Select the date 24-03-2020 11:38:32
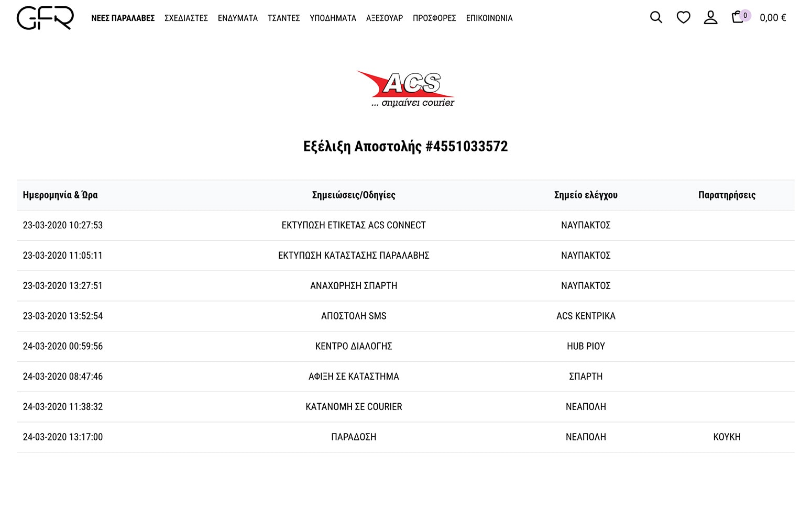This screenshot has height=510, width=812. click(x=63, y=407)
